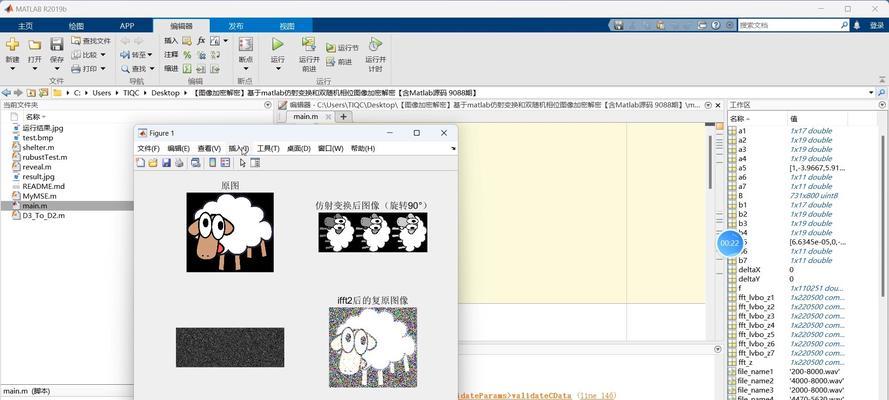Viewport: 889px width, 400px height.
Task: Switch to the APP ribbon tab
Action: pos(127,26)
